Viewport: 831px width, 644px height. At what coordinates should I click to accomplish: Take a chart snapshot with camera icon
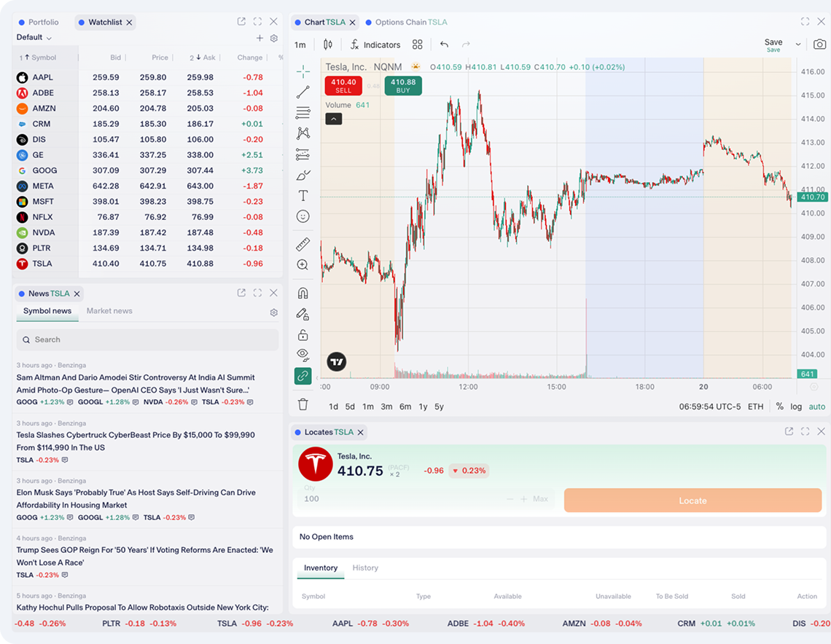tap(819, 44)
